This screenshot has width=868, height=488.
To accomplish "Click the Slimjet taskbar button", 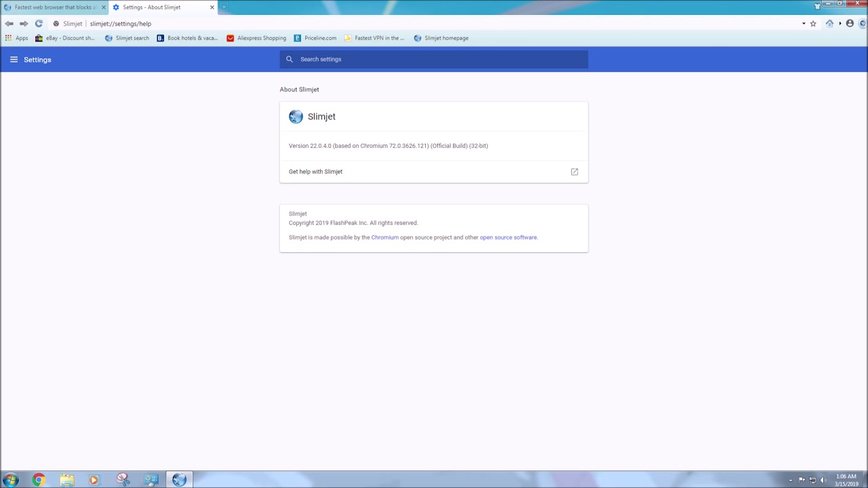I will coord(179,480).
